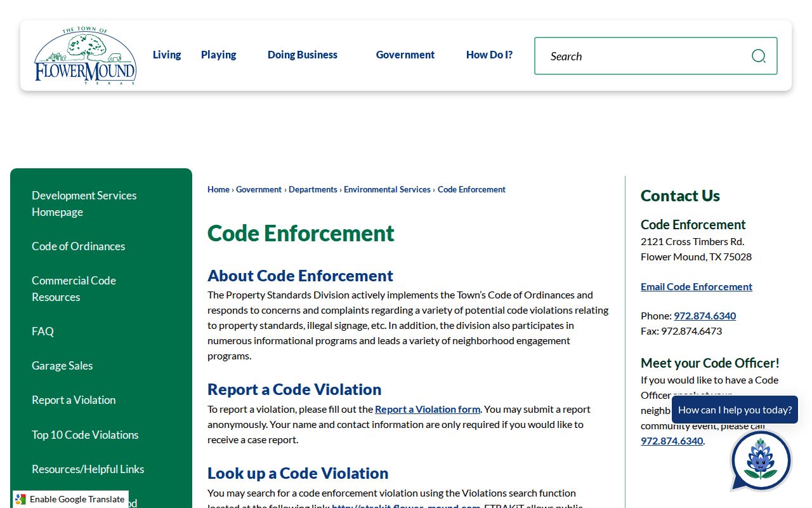The width and height of the screenshot is (812, 508).
Task: Click phone number under Meet your Code Officer
Action: (x=672, y=441)
